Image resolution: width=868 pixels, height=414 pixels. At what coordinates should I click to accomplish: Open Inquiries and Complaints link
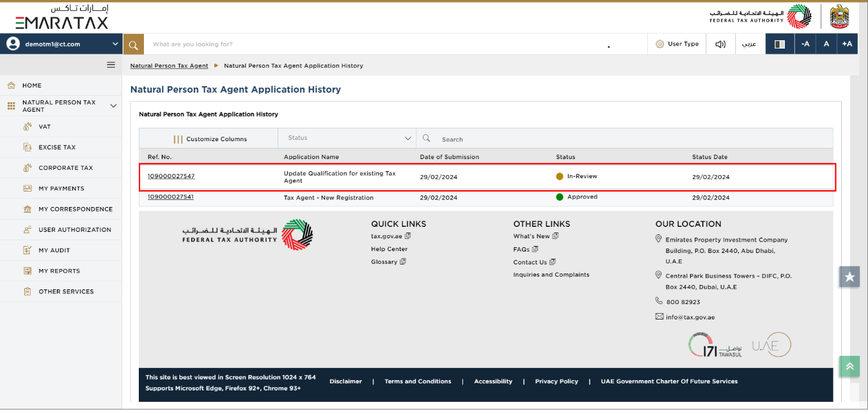point(551,275)
